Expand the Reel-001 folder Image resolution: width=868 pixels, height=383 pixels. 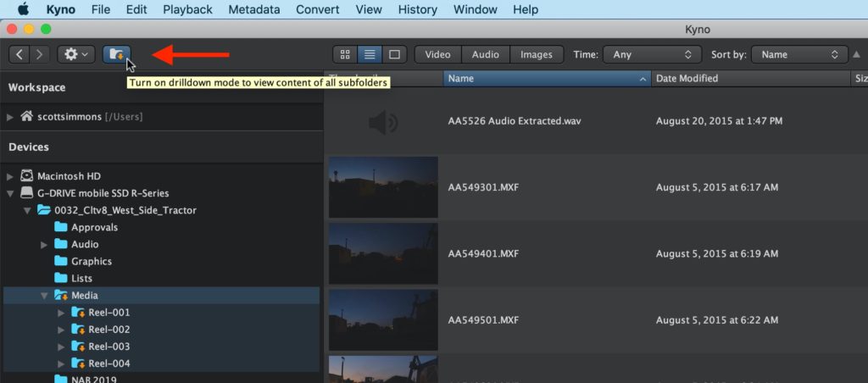(x=61, y=314)
